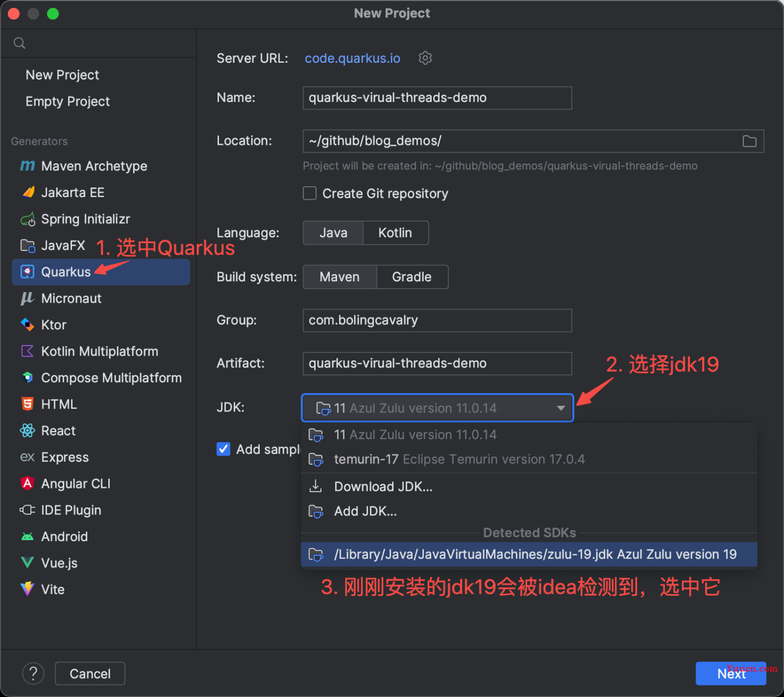The image size is (784, 697).
Task: Click the IDE Plugin plug icon
Action: [27, 510]
